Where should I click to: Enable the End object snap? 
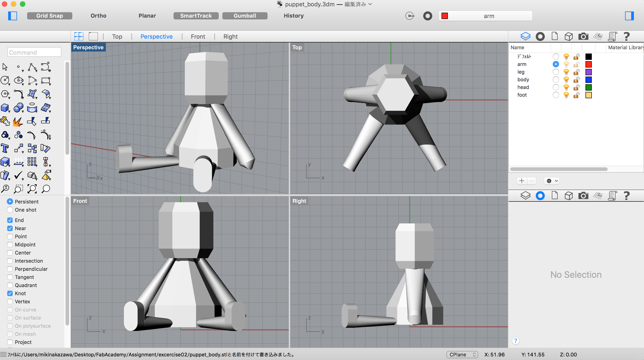(x=10, y=220)
